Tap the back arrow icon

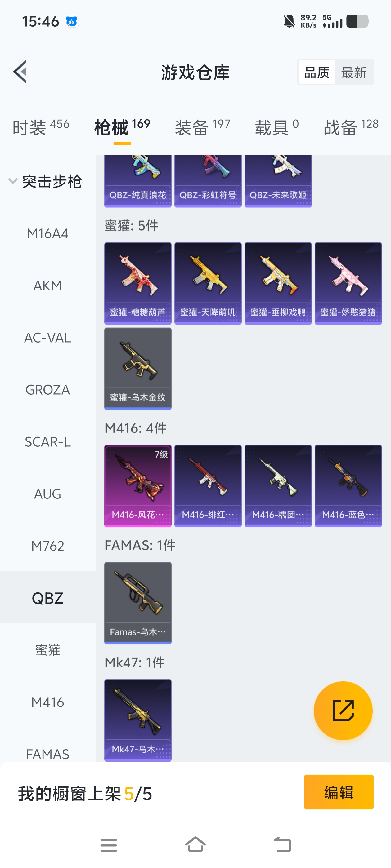(20, 71)
